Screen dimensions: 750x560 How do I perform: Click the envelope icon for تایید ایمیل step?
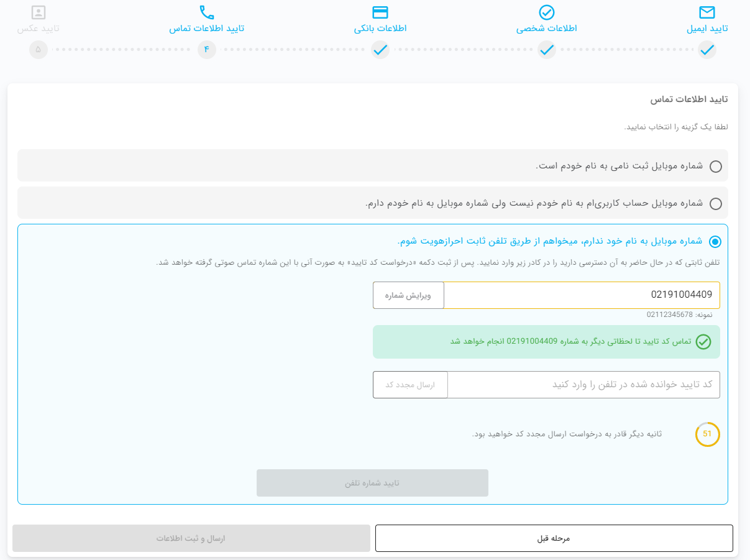707,12
